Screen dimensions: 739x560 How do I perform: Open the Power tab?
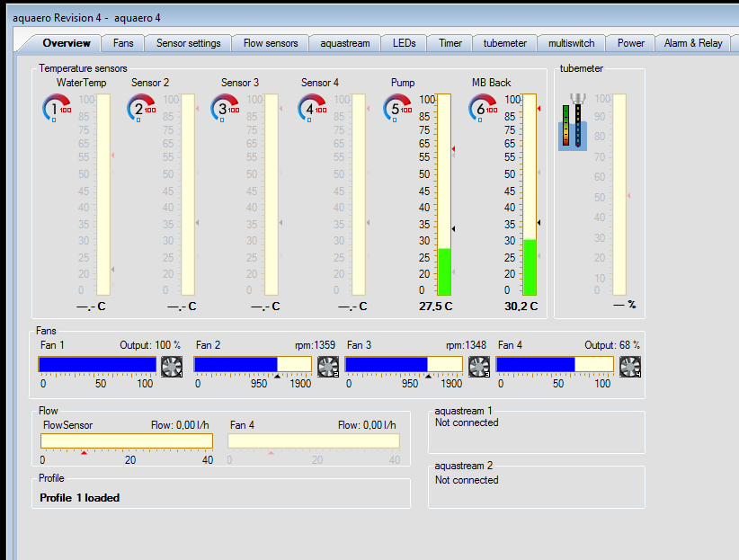point(630,43)
